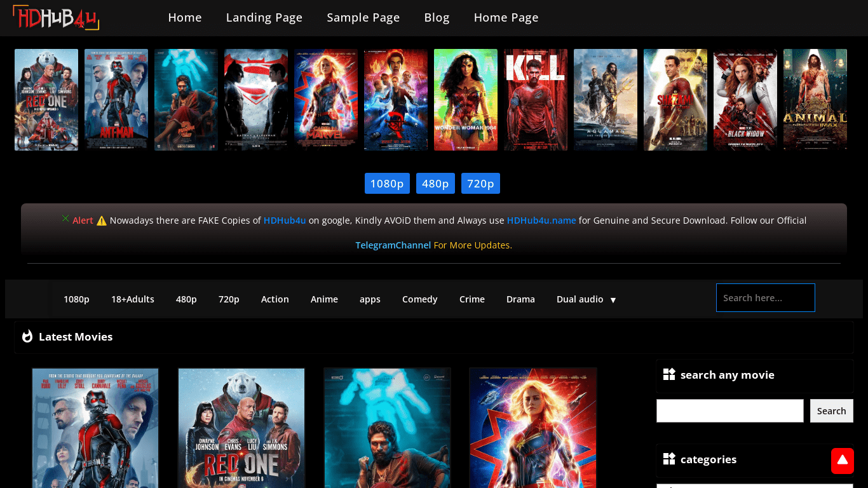Click the 'Search here...' input field

(765, 298)
